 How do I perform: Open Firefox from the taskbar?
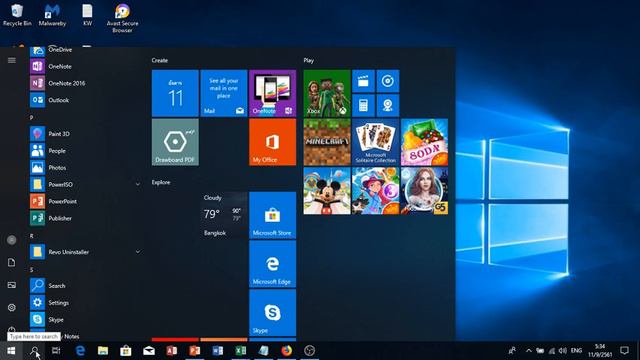coord(287,351)
